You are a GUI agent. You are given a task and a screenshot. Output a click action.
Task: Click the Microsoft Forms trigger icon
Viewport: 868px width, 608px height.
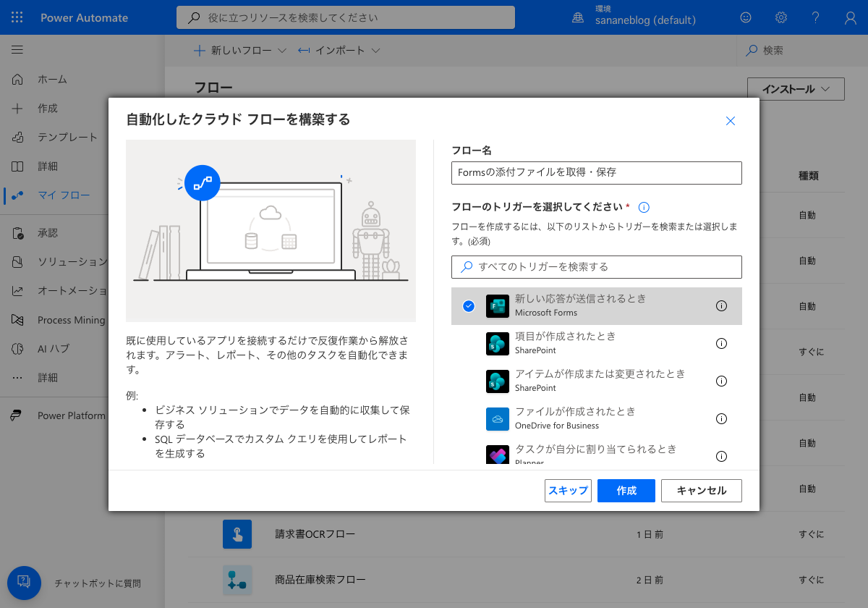[498, 306]
